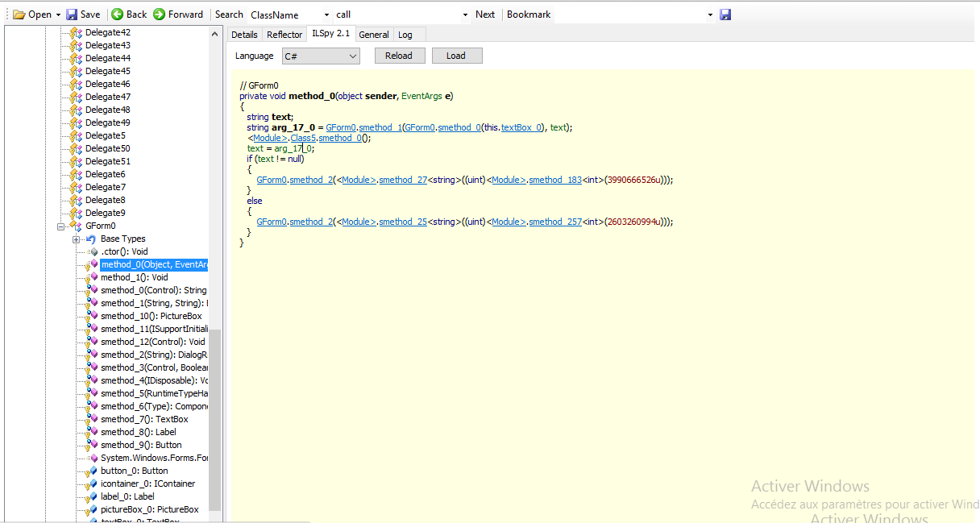Click the Delegate7 icon

coord(76,187)
